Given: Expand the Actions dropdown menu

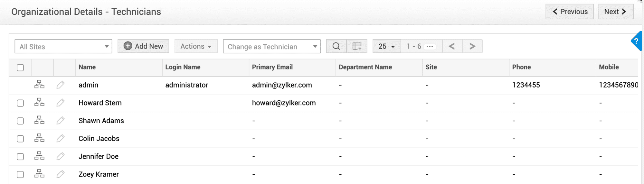Looking at the screenshot, I should tap(196, 46).
